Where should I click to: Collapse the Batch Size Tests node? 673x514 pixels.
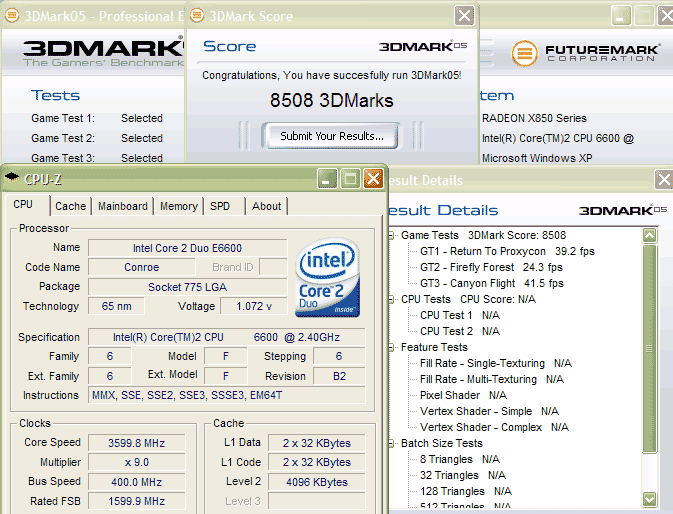tap(391, 443)
